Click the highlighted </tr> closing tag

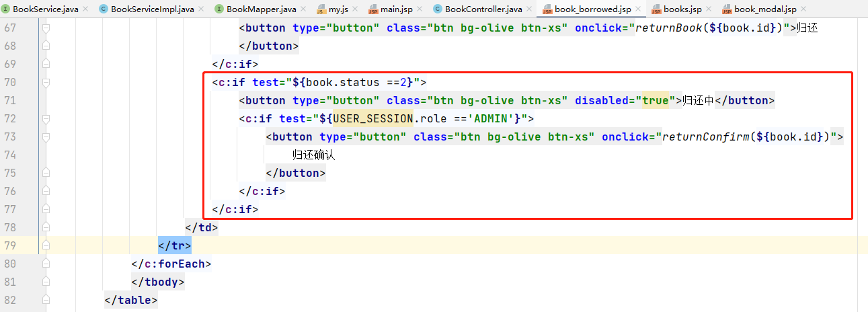click(175, 245)
